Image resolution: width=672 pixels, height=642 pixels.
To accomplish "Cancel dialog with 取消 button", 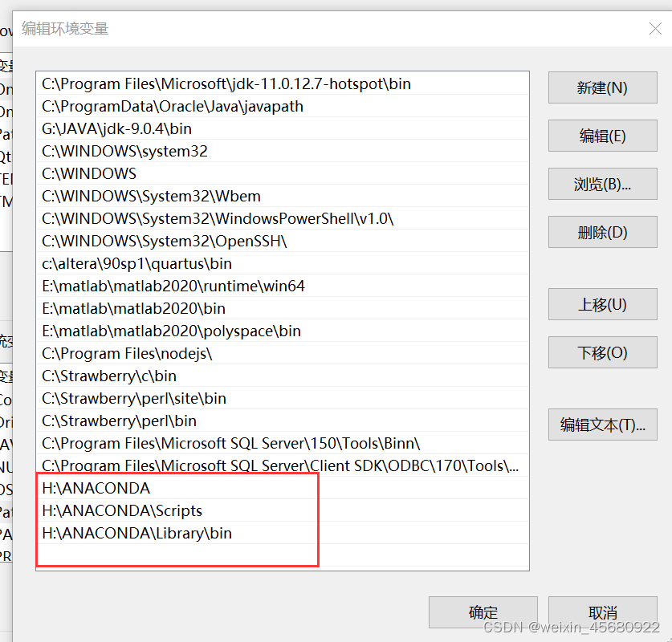I will point(603,612).
